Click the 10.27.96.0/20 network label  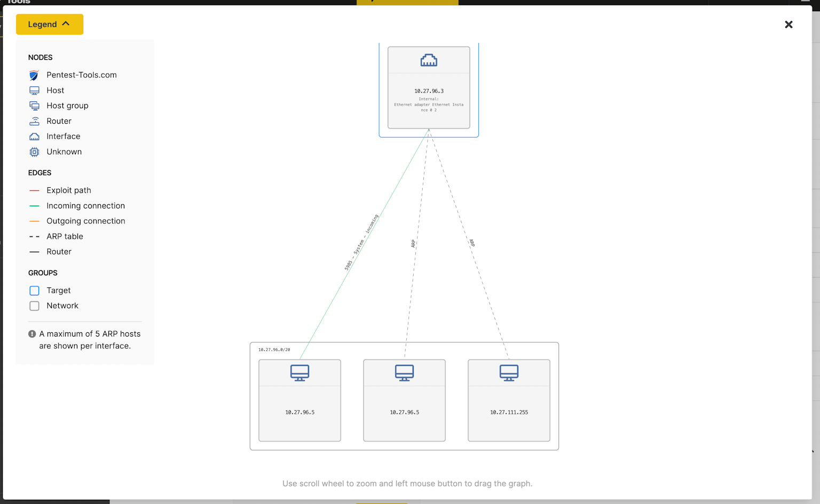click(274, 350)
